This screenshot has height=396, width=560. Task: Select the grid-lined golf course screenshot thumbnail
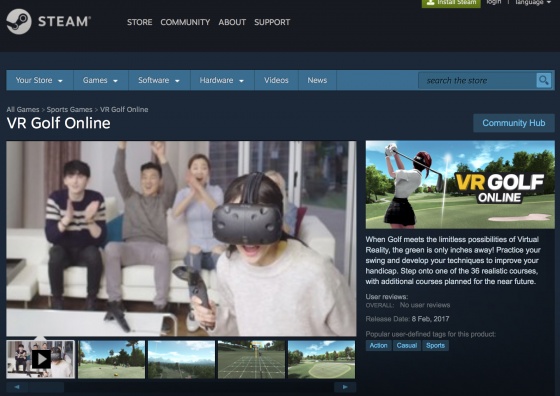click(251, 359)
